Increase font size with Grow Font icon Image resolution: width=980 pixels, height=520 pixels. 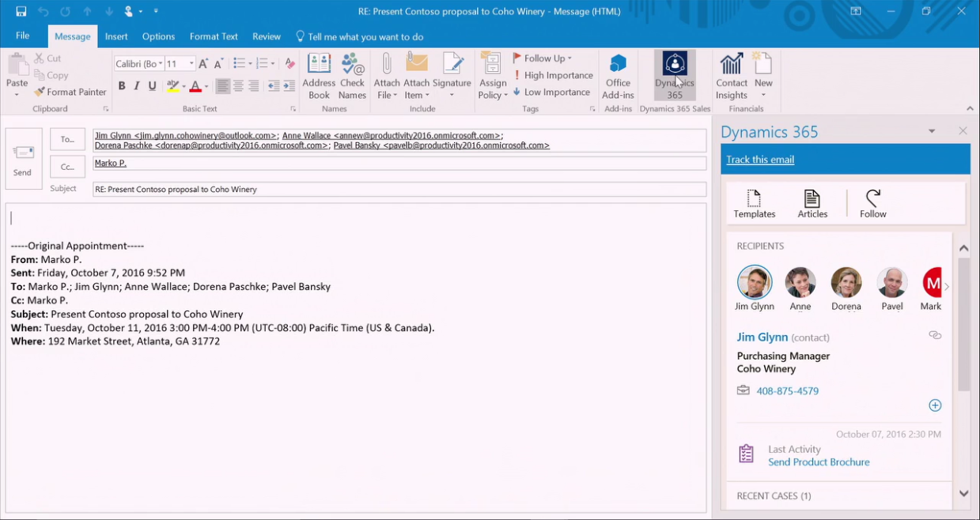click(x=203, y=63)
